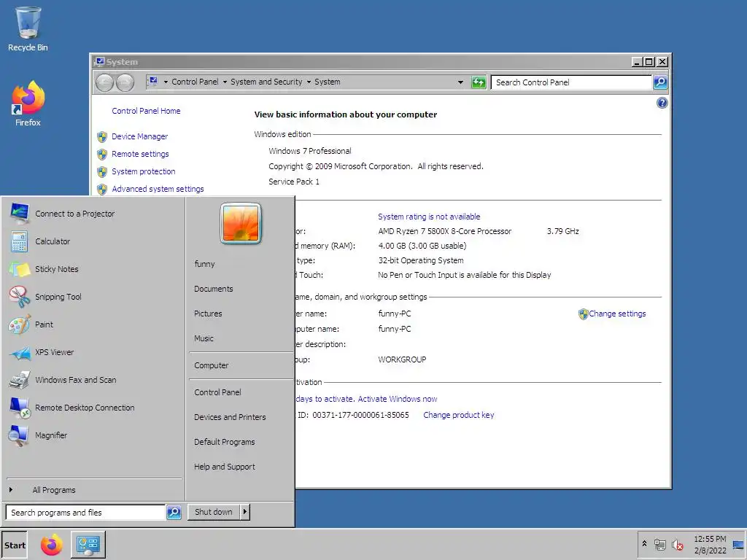Open Default Programs in Start menu
Image resolution: width=747 pixels, height=560 pixels.
(x=224, y=442)
